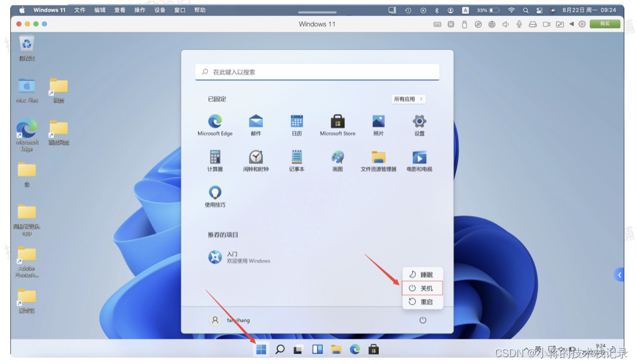637x364 pixels.
Task: Click the Wi-Fi icon in menu bar
Action: (512, 10)
